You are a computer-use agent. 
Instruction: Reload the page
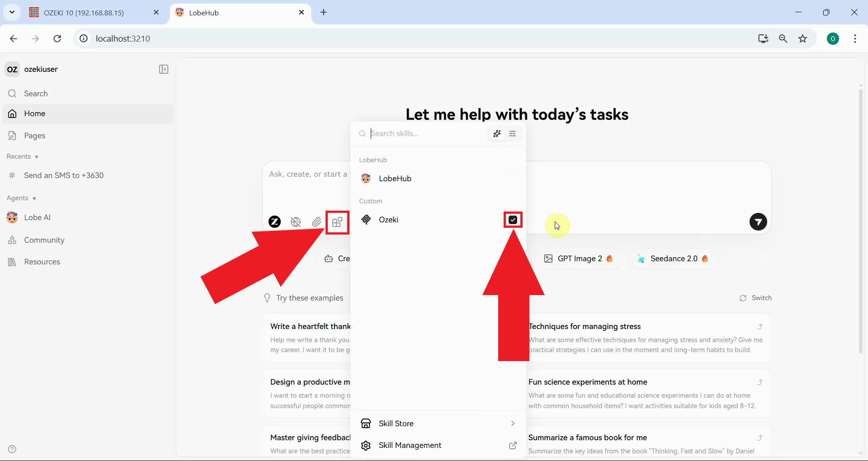click(57, 38)
